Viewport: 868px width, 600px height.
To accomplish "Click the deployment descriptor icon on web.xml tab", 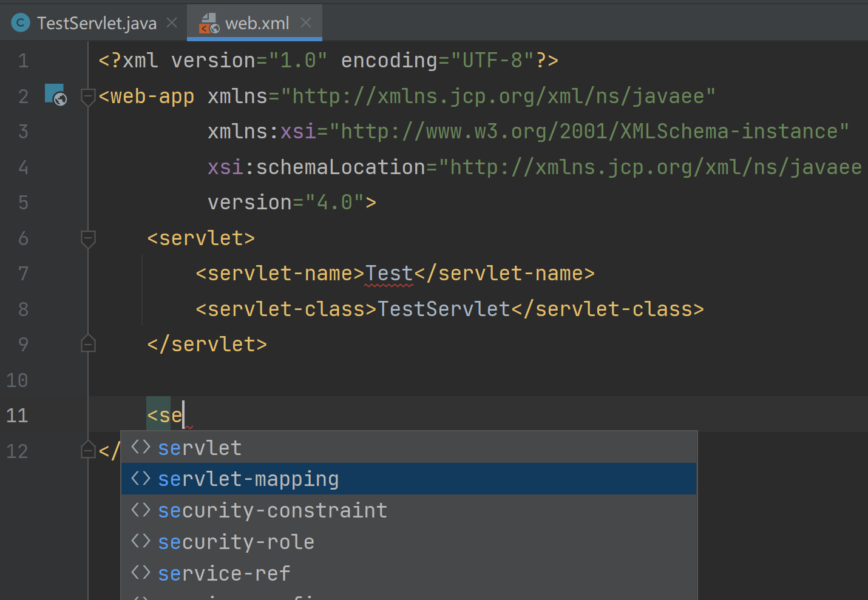I will [x=209, y=23].
